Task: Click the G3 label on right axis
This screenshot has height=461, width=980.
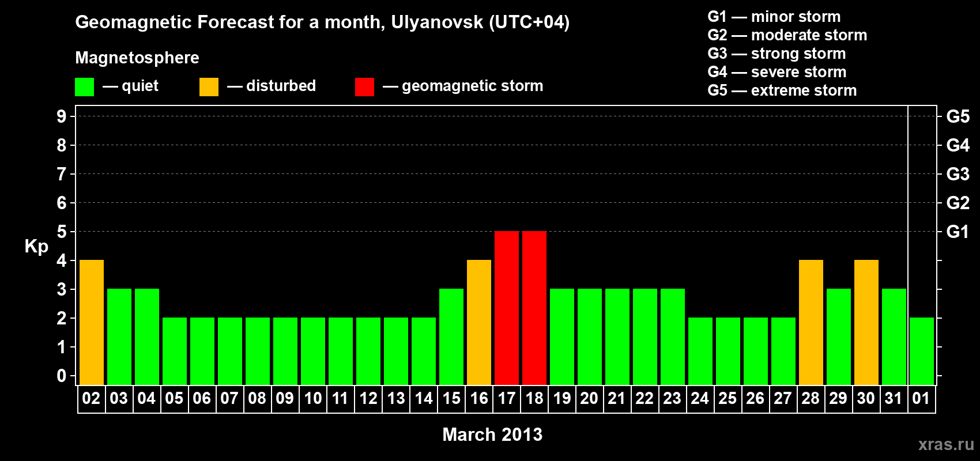Action: 958,174
